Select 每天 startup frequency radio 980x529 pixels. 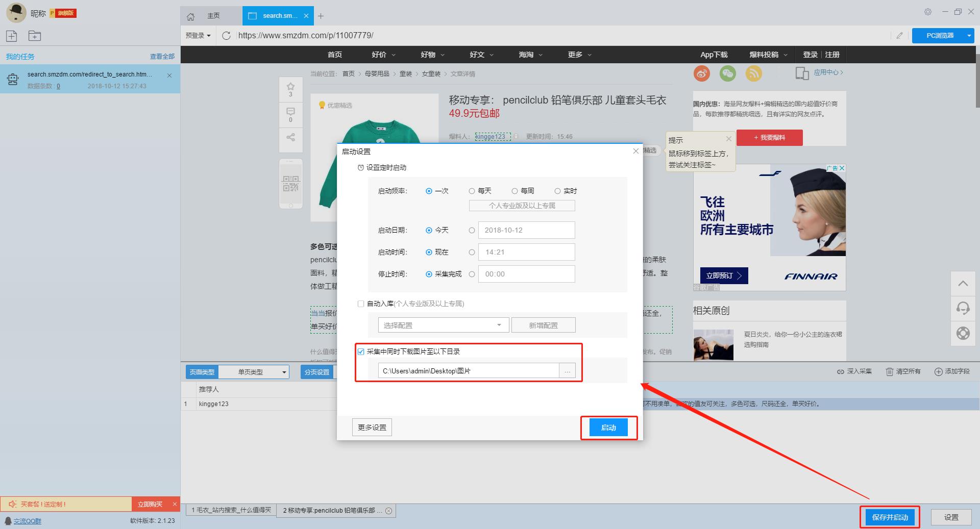click(472, 191)
